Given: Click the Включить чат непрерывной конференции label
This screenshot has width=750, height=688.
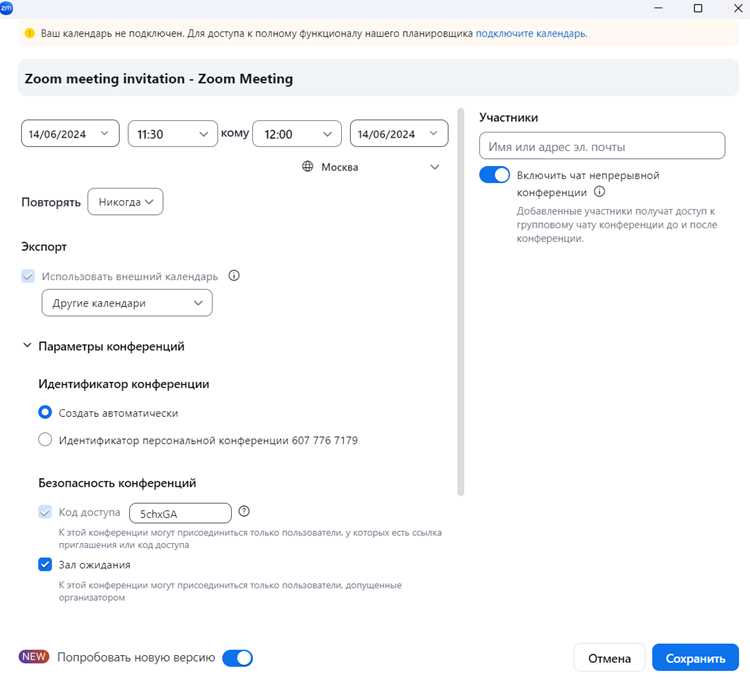Looking at the screenshot, I should pyautogui.click(x=588, y=184).
